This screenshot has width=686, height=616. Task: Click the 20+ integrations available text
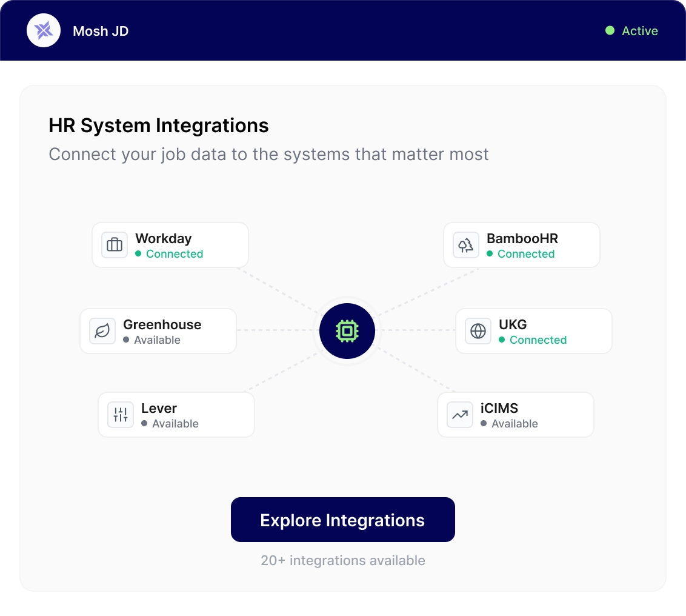[x=343, y=560]
